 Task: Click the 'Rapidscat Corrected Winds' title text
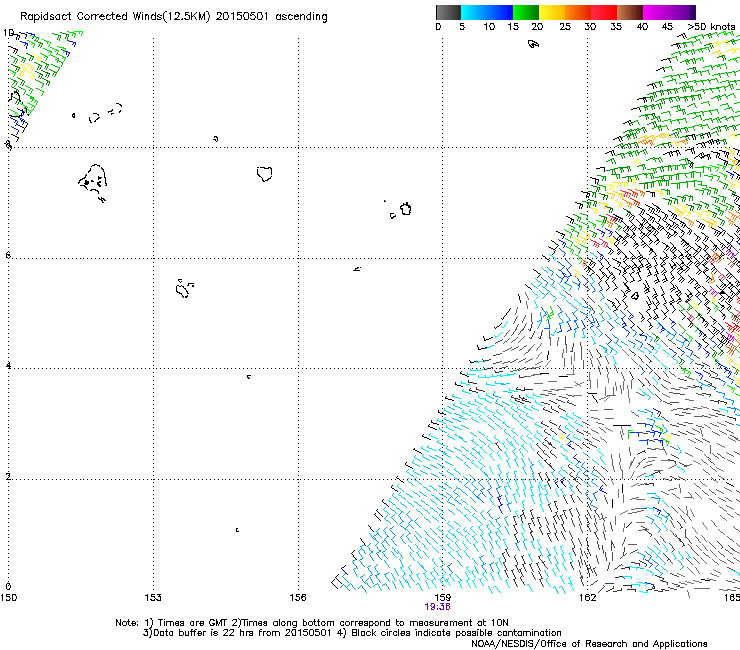115,17
